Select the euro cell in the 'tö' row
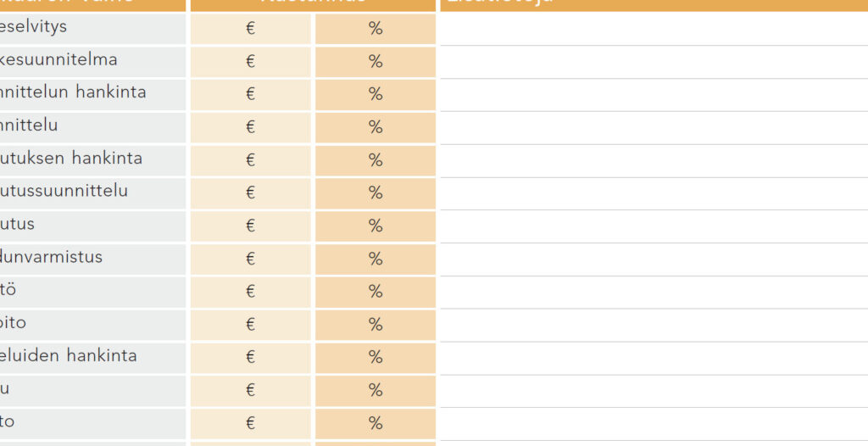The image size is (868, 446). click(x=251, y=292)
